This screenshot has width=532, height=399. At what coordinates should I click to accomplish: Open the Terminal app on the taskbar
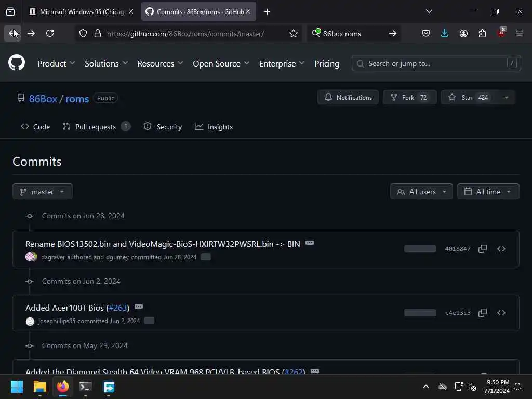point(86,387)
